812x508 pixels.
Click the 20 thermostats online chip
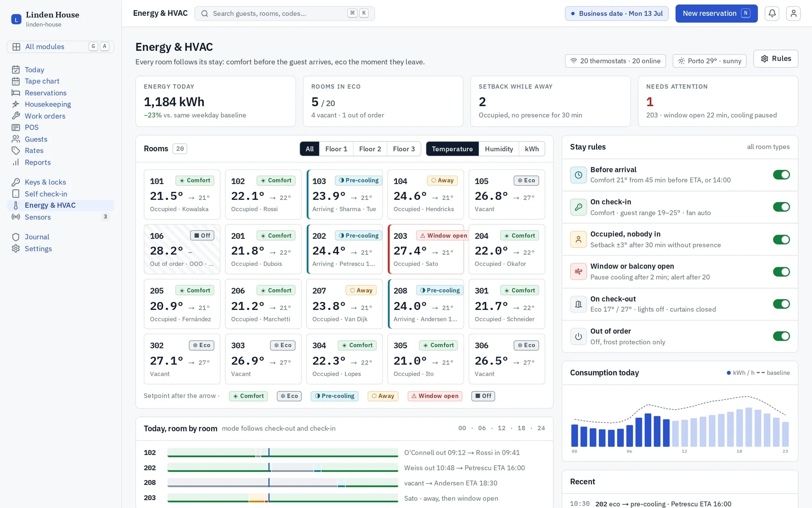click(615, 61)
